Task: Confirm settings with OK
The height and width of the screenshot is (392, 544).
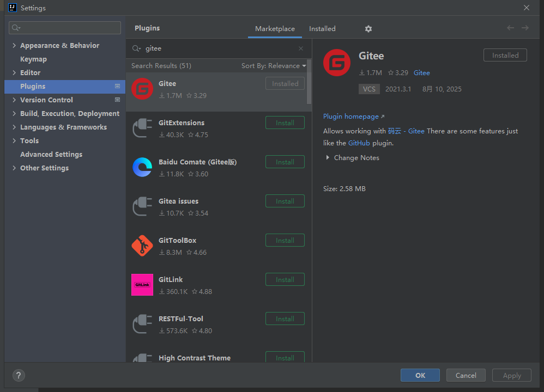Action: [x=420, y=375]
